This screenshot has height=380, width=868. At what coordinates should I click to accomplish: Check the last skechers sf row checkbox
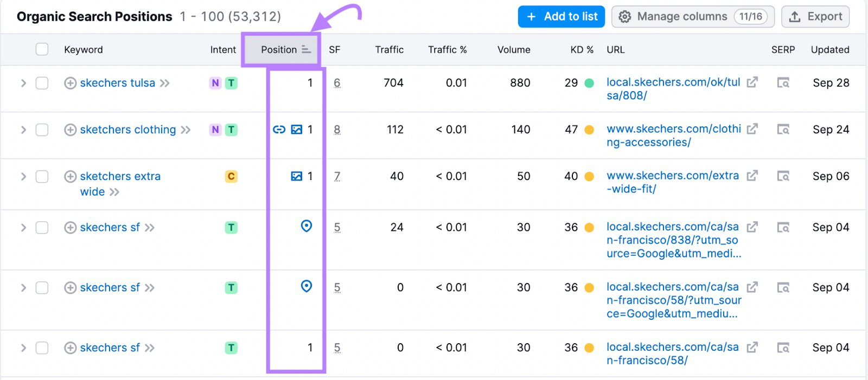tap(42, 347)
